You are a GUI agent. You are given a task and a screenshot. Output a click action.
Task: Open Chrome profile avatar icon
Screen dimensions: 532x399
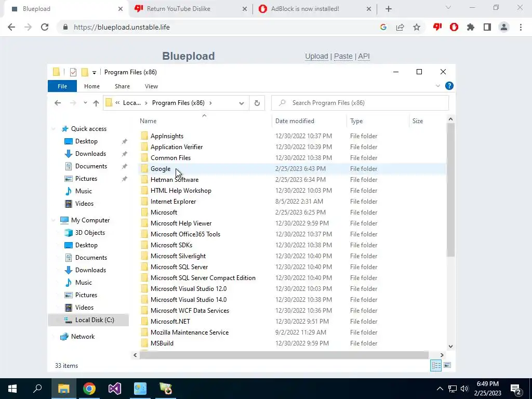pos(504,27)
